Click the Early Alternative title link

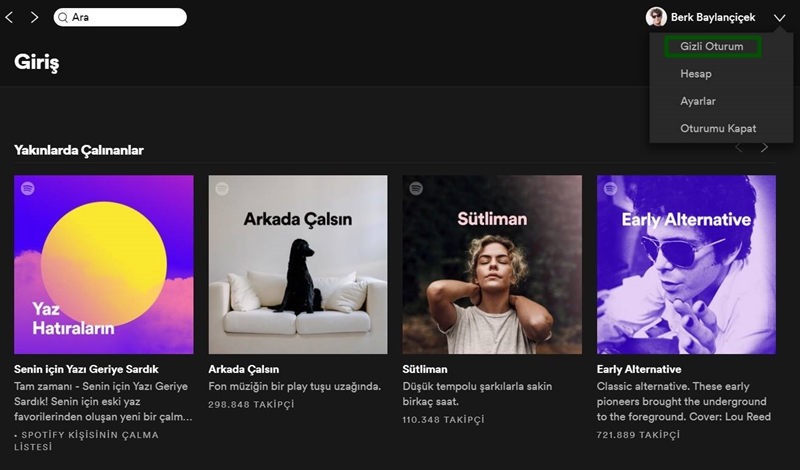639,369
